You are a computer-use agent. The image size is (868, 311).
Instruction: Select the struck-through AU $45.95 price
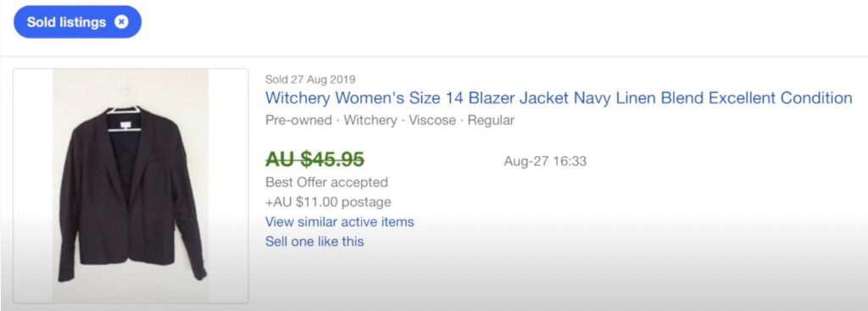pyautogui.click(x=314, y=159)
